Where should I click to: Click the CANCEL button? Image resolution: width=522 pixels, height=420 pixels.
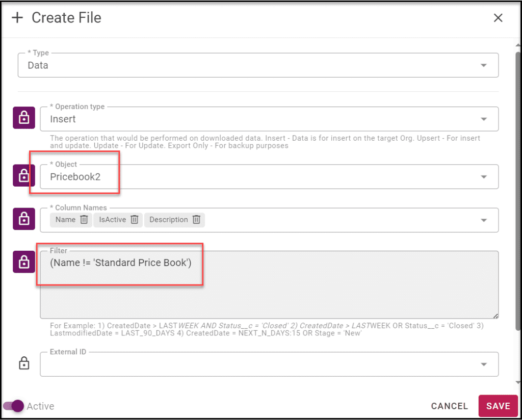pos(450,406)
